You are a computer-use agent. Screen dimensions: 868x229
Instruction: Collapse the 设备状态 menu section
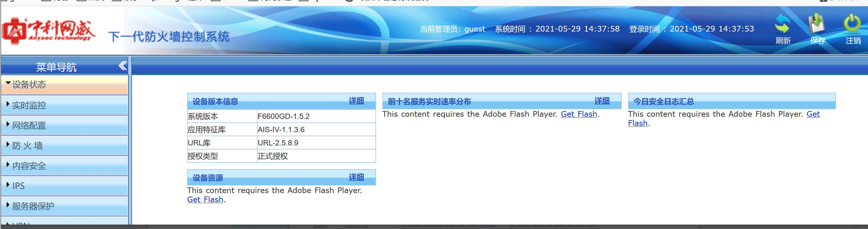[x=29, y=85]
